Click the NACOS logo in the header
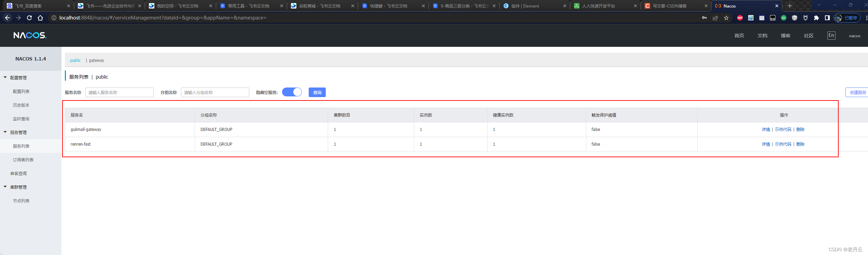868x255 pixels. [x=30, y=35]
